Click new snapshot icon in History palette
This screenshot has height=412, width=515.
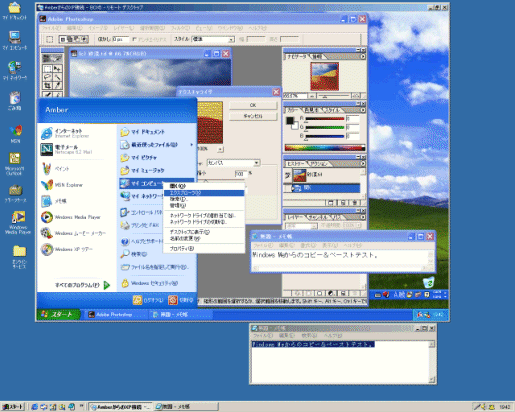coord(343,202)
